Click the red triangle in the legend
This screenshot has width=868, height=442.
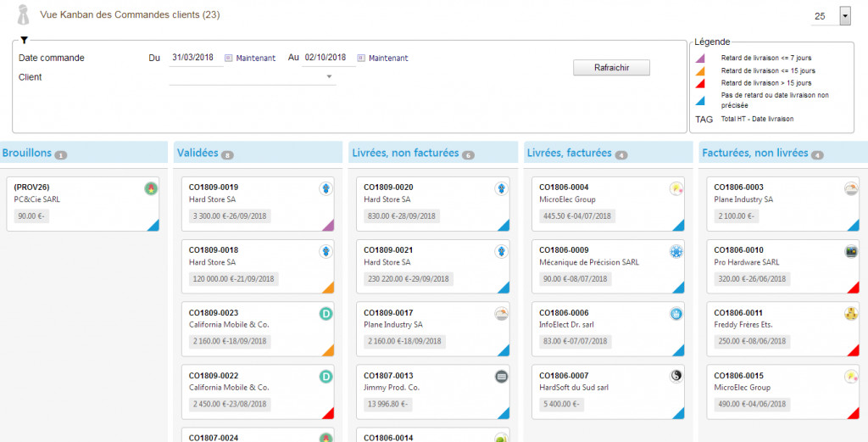tap(700, 83)
